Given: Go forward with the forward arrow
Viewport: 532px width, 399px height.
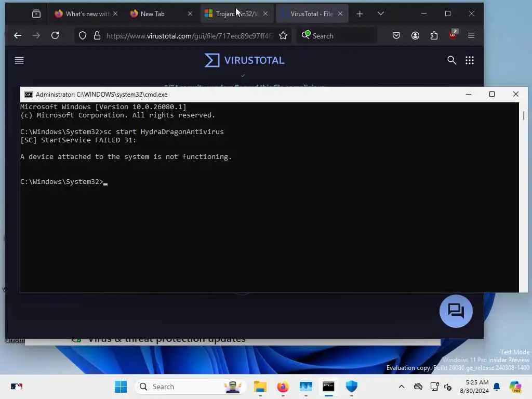Looking at the screenshot, I should pos(36,35).
